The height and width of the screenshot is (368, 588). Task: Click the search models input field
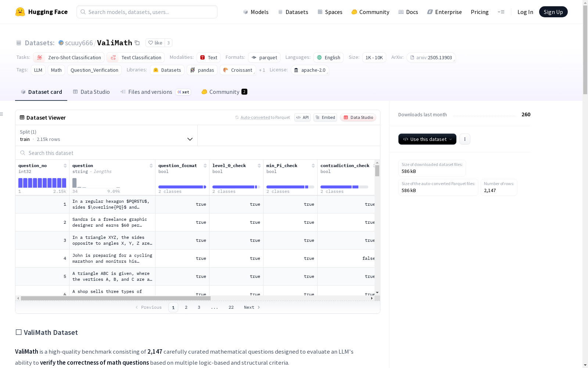coord(147,12)
